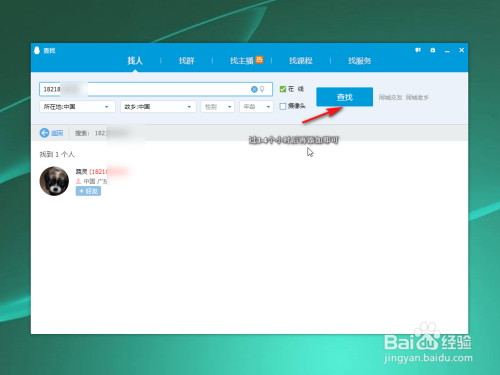Click the found user's nickname text

point(81,172)
